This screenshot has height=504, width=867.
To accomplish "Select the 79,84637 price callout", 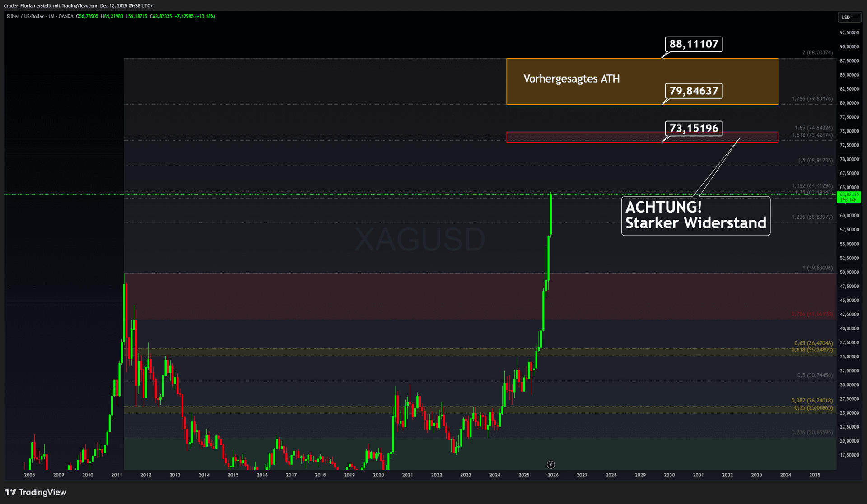I will click(694, 91).
